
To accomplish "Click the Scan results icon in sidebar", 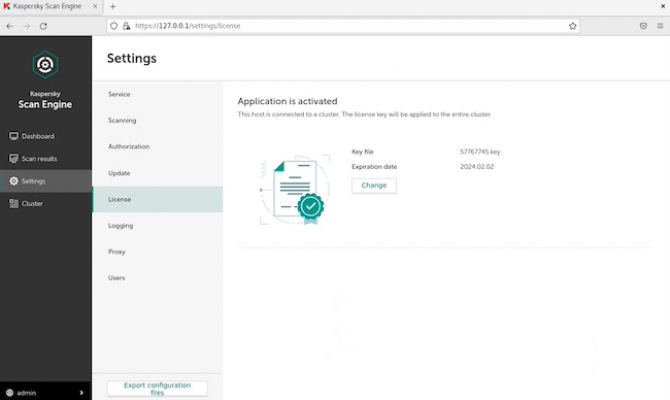I will coord(14,159).
